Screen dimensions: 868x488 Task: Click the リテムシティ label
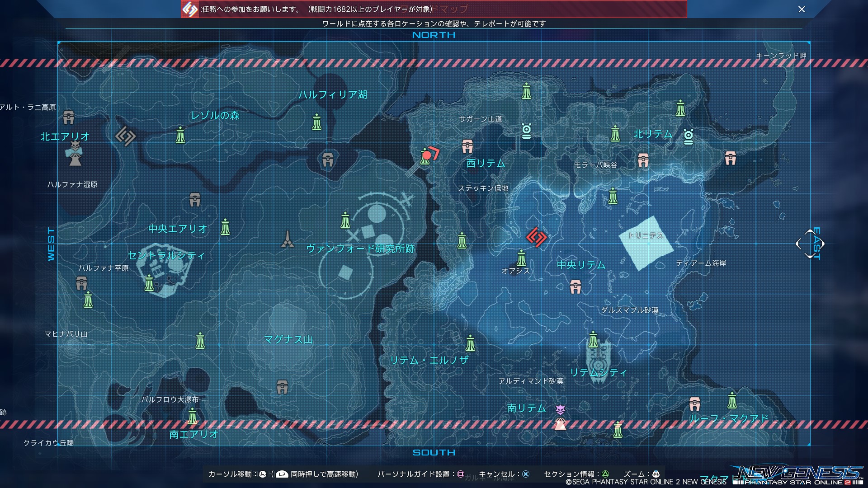pos(599,372)
